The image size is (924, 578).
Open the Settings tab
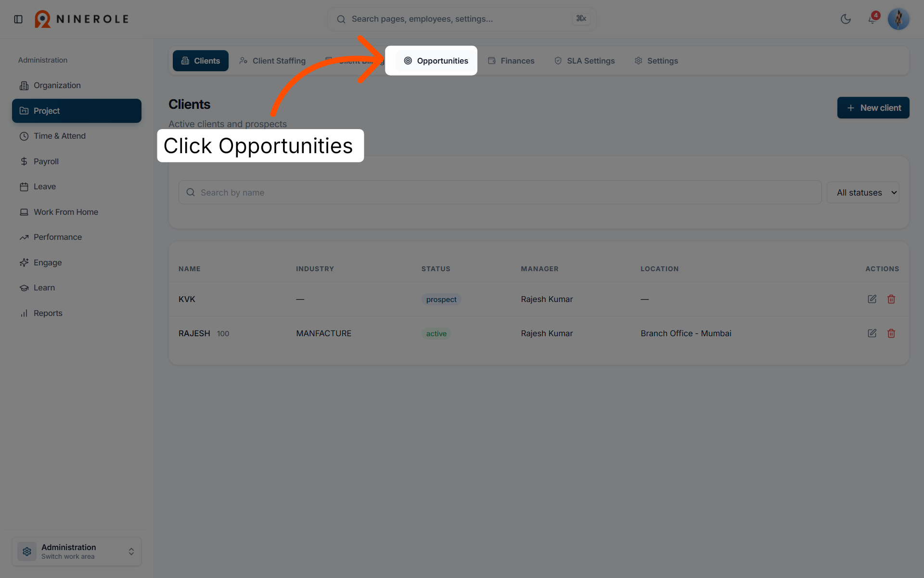coord(656,61)
